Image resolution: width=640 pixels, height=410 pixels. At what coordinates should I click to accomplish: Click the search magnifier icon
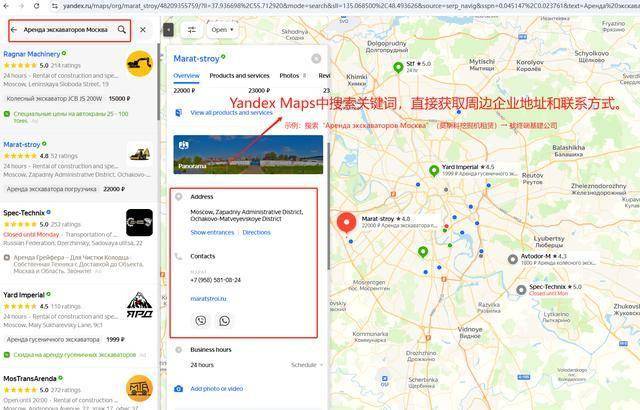click(122, 29)
